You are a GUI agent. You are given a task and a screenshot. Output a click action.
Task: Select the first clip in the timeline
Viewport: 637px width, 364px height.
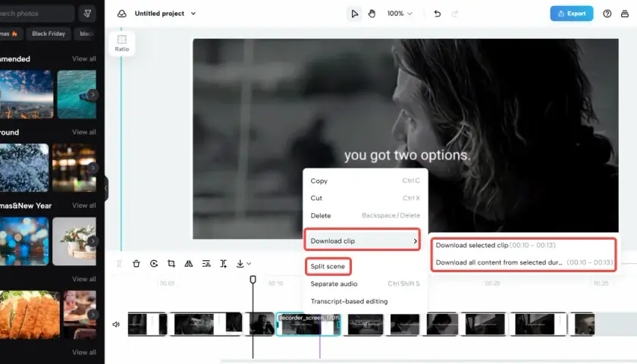point(147,324)
